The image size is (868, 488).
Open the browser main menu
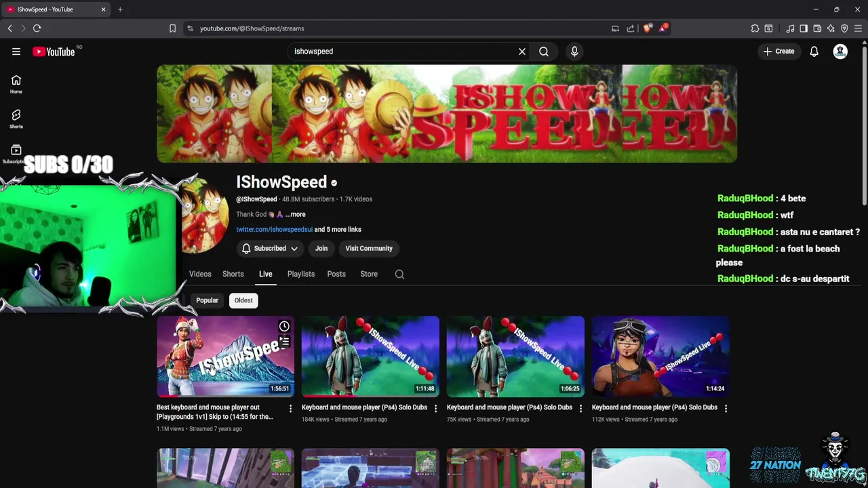click(858, 28)
